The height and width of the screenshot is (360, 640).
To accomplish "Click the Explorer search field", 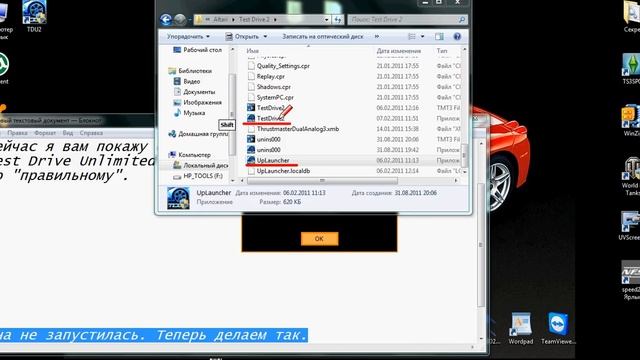I will click(407, 20).
